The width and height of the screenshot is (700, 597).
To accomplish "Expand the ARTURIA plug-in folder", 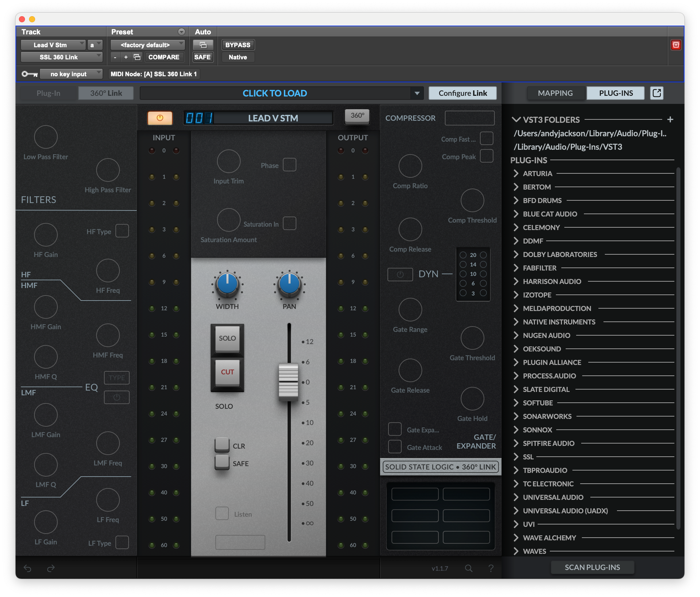I will [516, 174].
